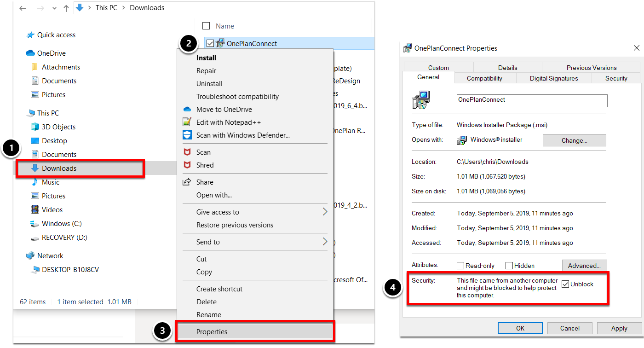644x348 pixels.
Task: Click the Notepad++ icon in context menu
Action: [x=187, y=122]
